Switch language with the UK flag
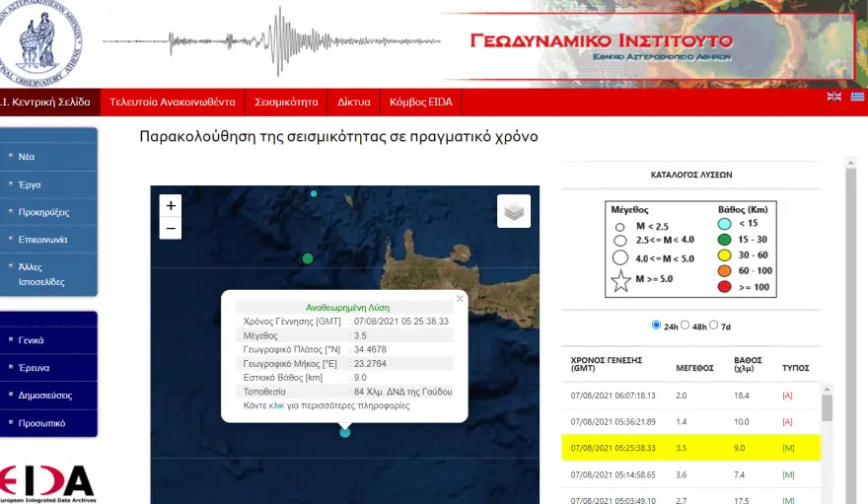Viewport: 868px width, 504px height. pyautogui.click(x=834, y=97)
